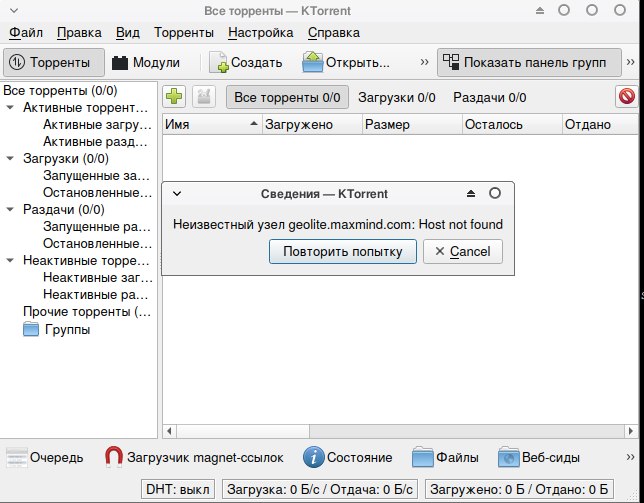Open the Веб-сиды panel
The width and height of the screenshot is (644, 503).
539,457
